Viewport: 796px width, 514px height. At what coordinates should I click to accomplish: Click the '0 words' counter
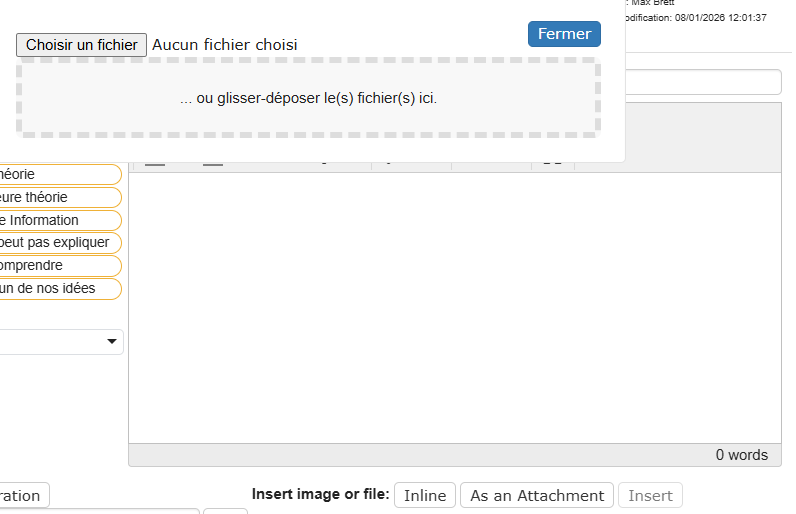click(741, 455)
